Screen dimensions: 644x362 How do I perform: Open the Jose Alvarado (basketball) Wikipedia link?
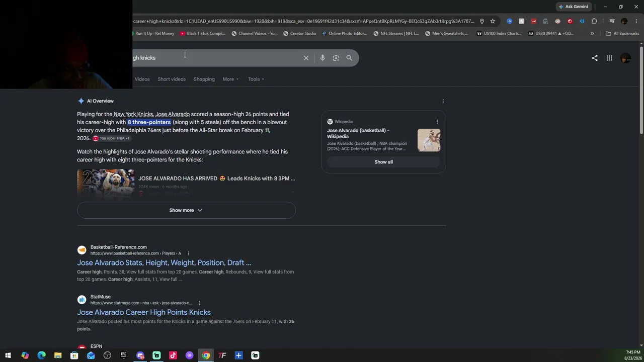click(358, 133)
